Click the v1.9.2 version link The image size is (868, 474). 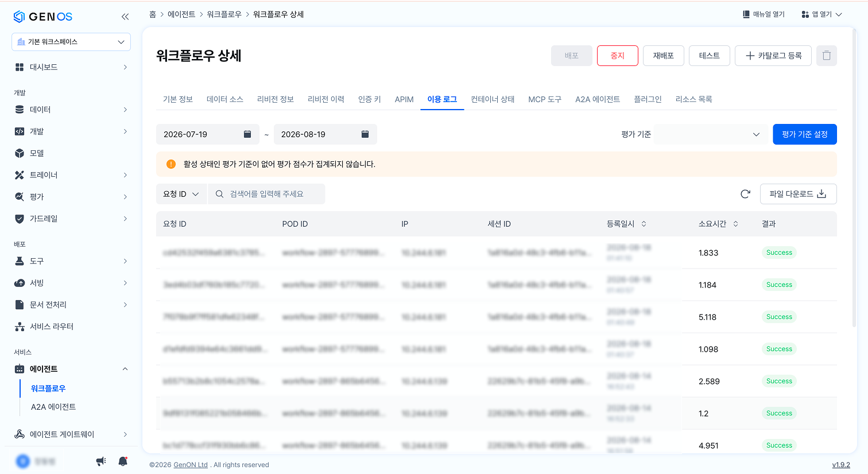click(841, 465)
